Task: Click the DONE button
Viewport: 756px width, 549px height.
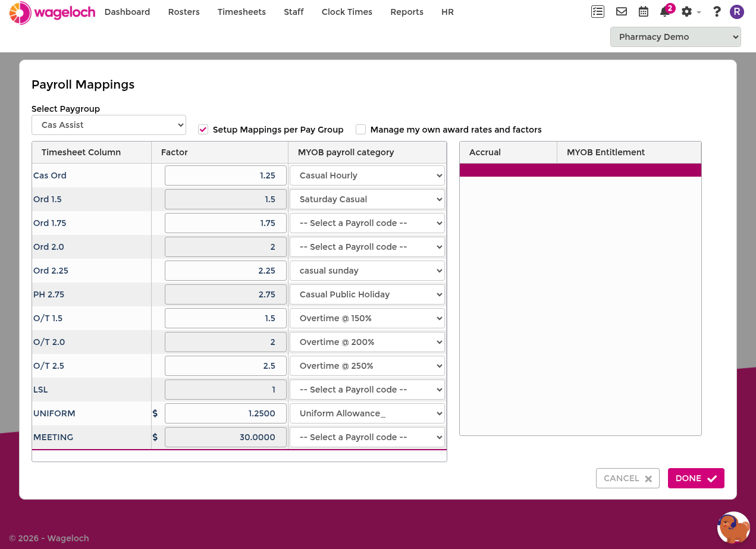Action: [696, 478]
